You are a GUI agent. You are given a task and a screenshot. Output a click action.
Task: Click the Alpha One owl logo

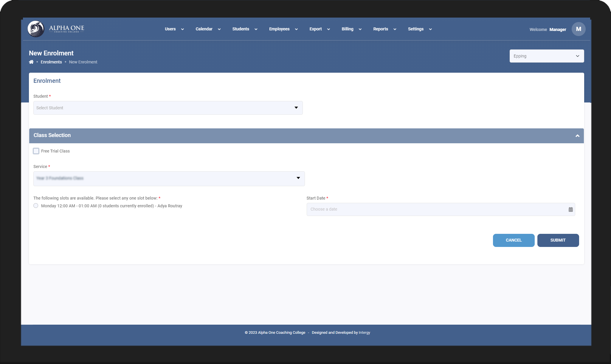(x=36, y=29)
